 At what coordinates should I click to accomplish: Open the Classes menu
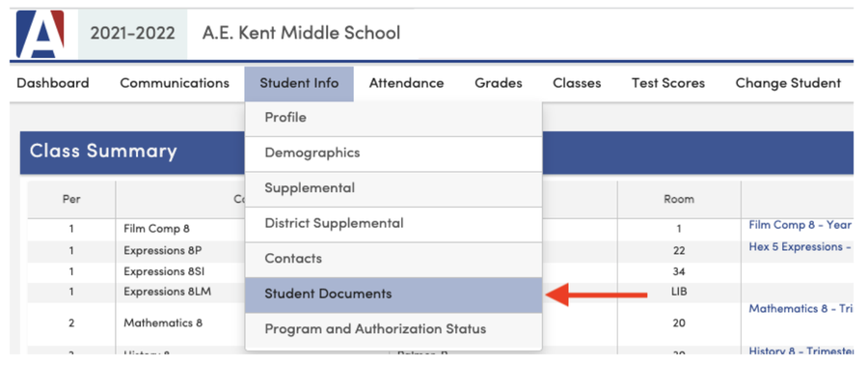pos(577,83)
